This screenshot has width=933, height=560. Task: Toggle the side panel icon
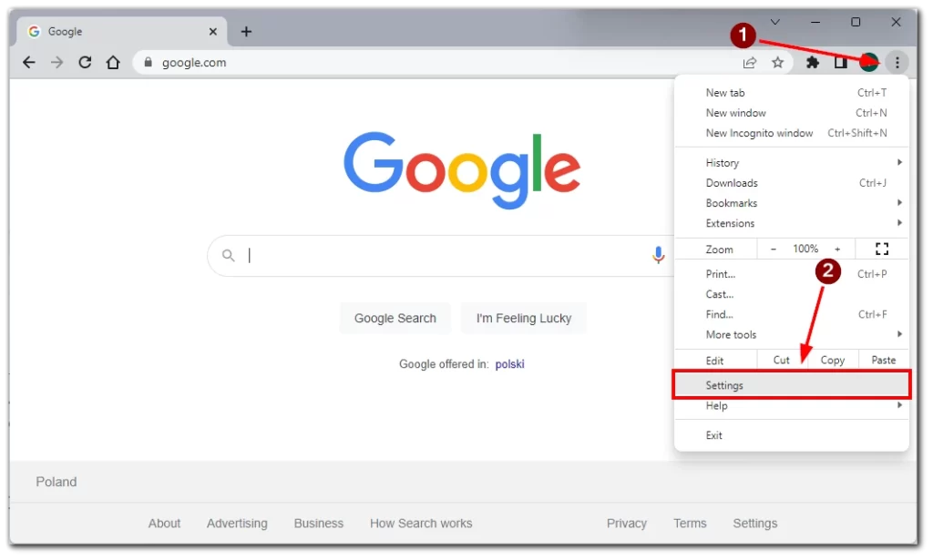point(841,63)
